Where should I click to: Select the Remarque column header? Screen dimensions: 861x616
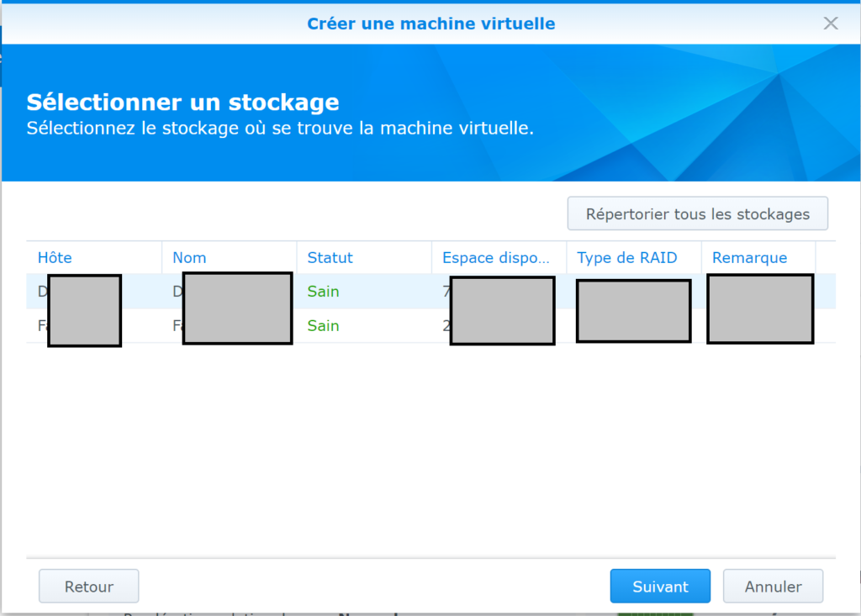click(x=749, y=258)
